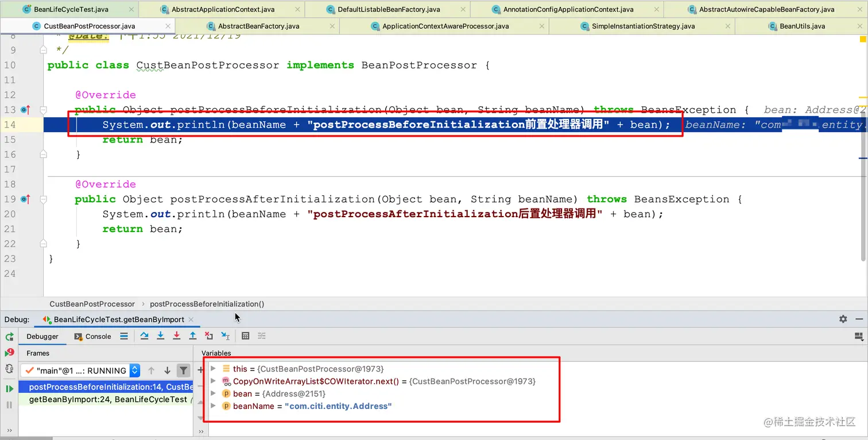Expand the 'beanName' variable node
This screenshot has height=440, width=868.
214,406
